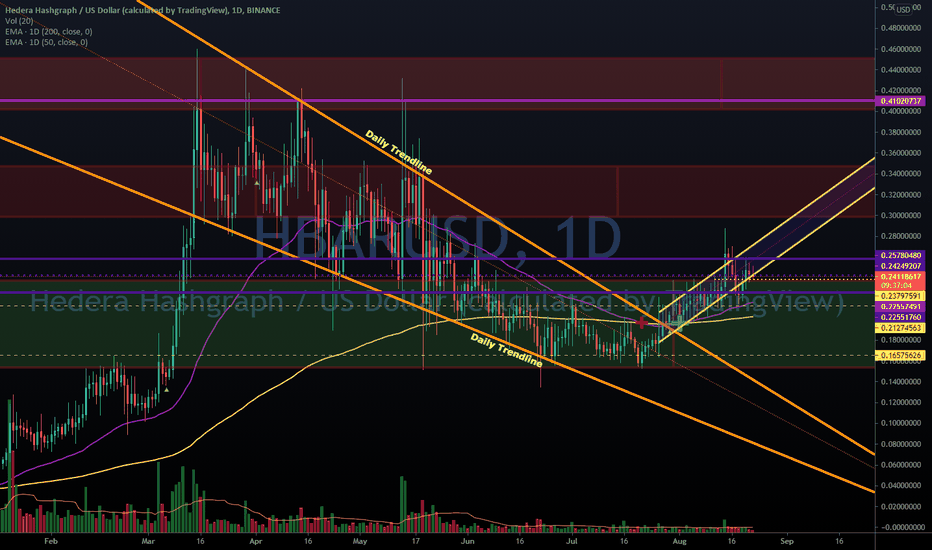
Task: Click the Jul date on time axis
Action: coord(572,542)
